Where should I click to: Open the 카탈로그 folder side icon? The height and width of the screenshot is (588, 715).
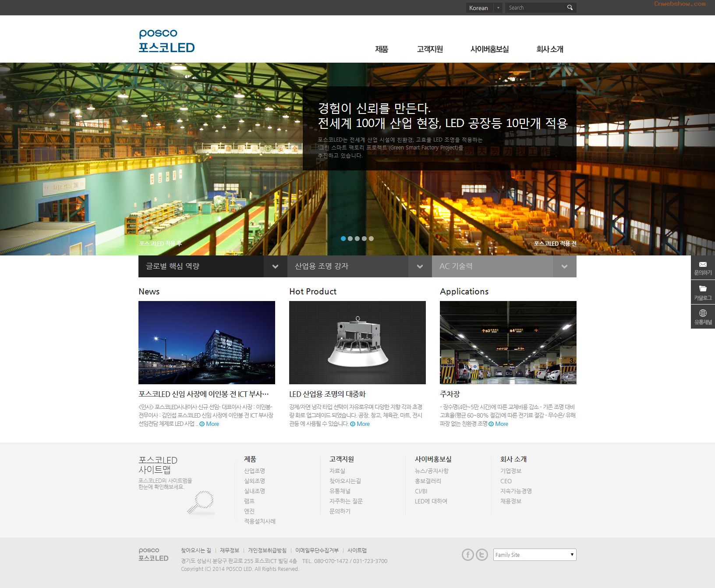point(703,292)
